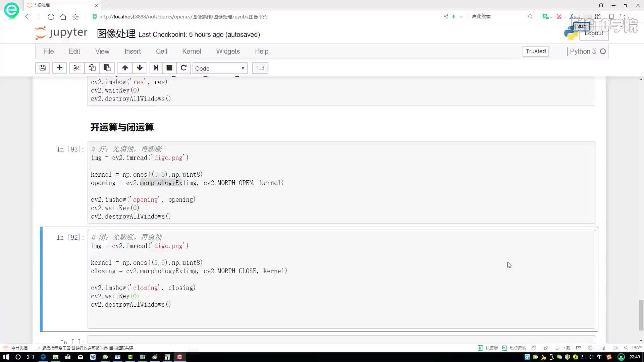This screenshot has height=362, width=644.
Task: Open the Windows Start menu
Action: tap(6, 357)
